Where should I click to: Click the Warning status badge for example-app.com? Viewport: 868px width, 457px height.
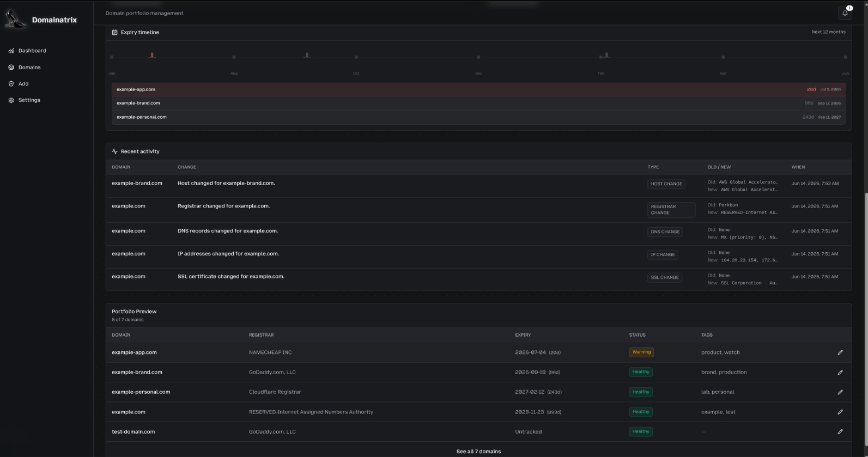pyautogui.click(x=641, y=352)
